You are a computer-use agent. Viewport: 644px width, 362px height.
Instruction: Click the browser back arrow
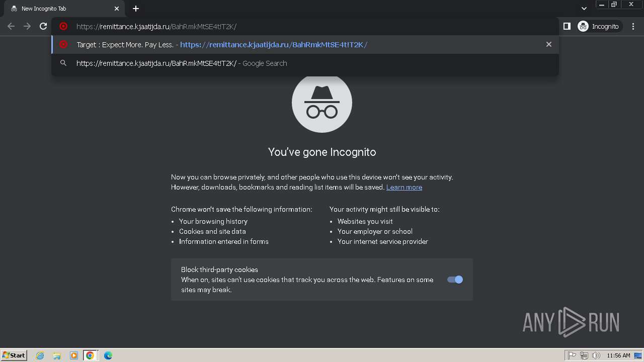point(11,26)
